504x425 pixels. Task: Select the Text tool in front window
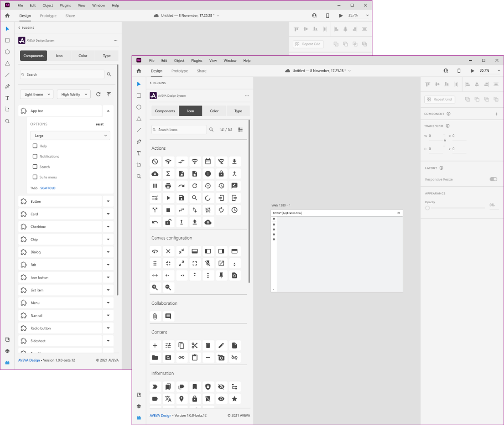pyautogui.click(x=139, y=153)
